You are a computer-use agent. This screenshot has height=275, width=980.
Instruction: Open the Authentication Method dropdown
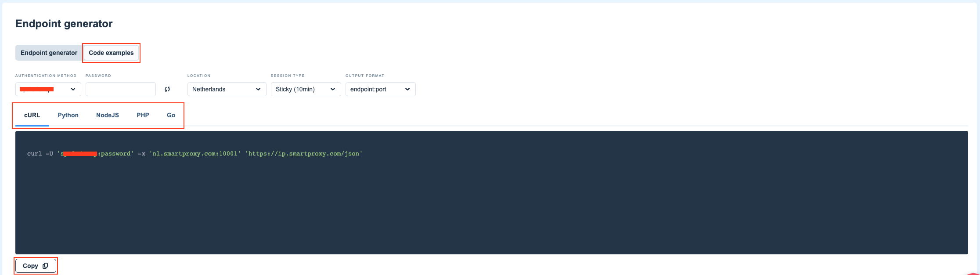(48, 89)
